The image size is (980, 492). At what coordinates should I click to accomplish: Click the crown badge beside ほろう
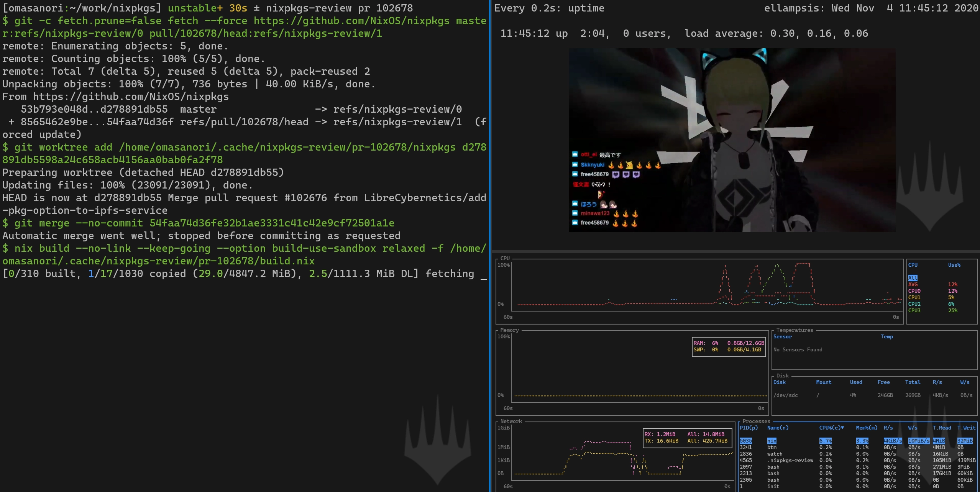click(575, 203)
